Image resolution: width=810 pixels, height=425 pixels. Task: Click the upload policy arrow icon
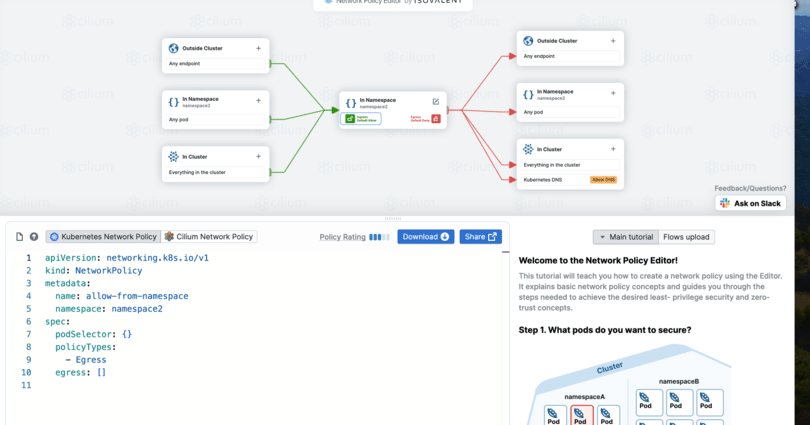[x=34, y=237]
